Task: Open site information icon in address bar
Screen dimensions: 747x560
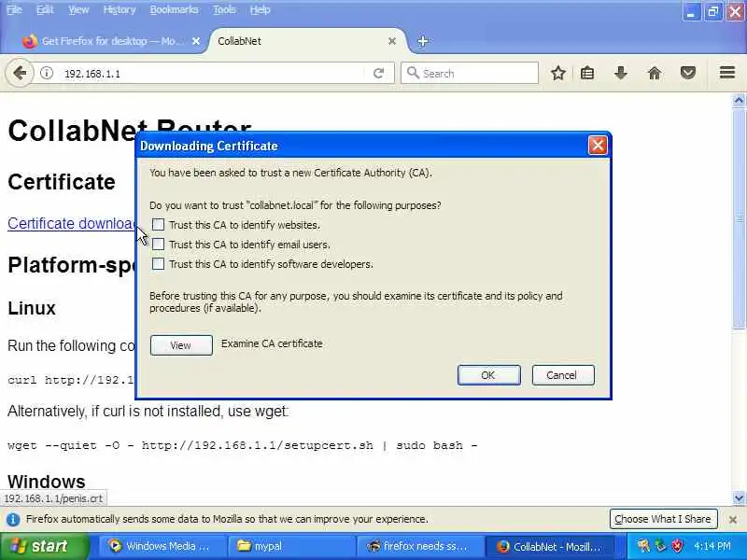Action: click(46, 74)
